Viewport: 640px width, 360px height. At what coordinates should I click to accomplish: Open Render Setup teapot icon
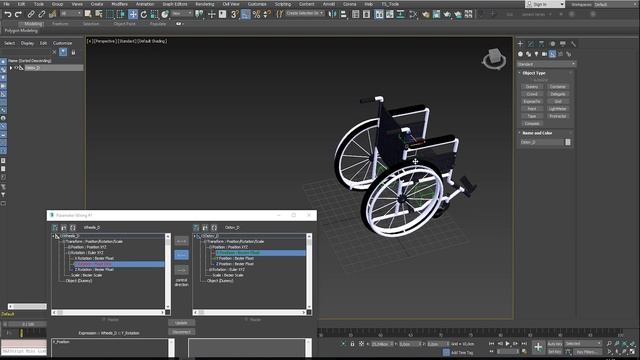click(x=426, y=14)
